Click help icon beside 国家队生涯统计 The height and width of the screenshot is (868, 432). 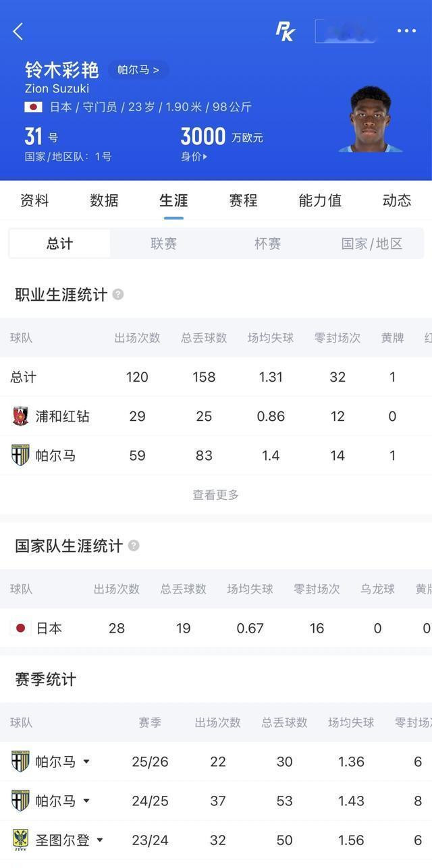click(134, 546)
